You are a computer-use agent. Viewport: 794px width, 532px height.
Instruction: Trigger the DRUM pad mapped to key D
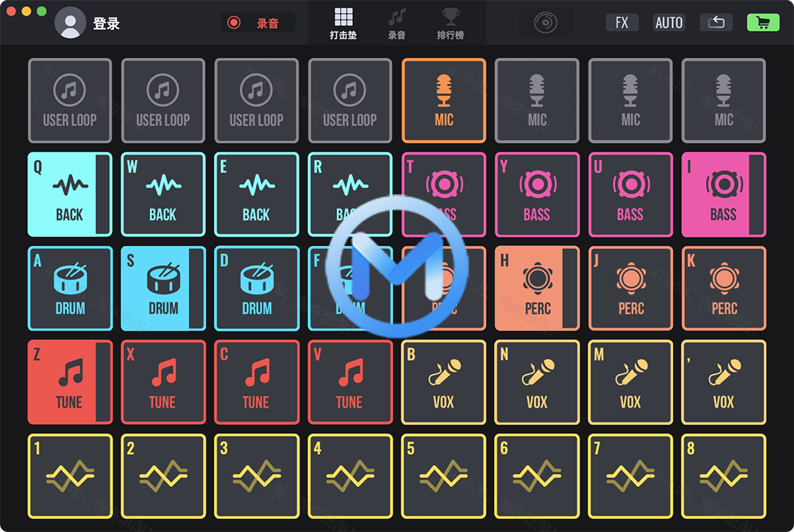[256, 289]
